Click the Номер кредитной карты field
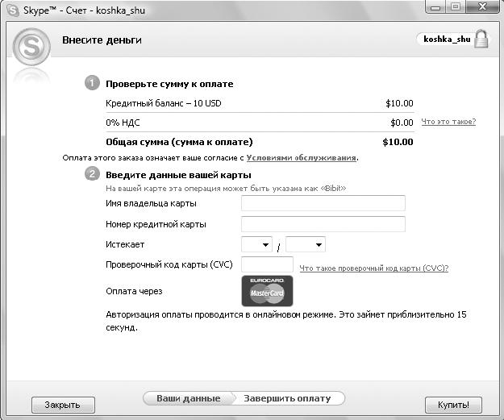504x420 pixels. point(323,224)
